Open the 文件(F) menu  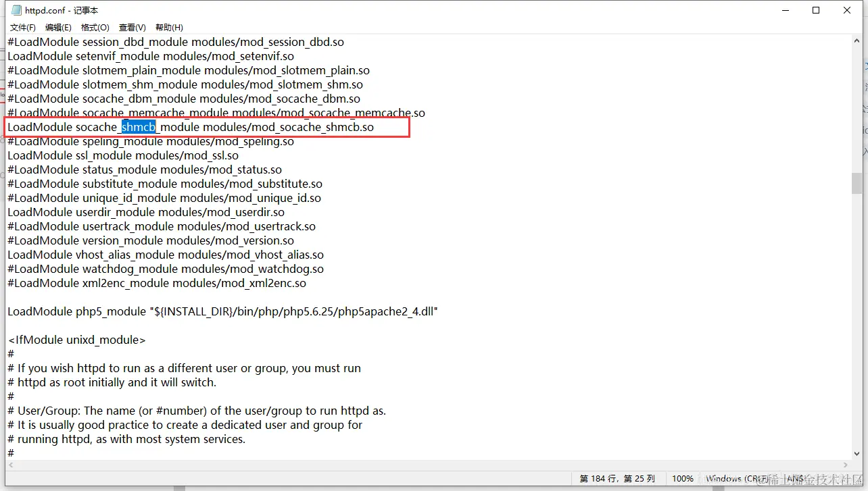pos(22,28)
